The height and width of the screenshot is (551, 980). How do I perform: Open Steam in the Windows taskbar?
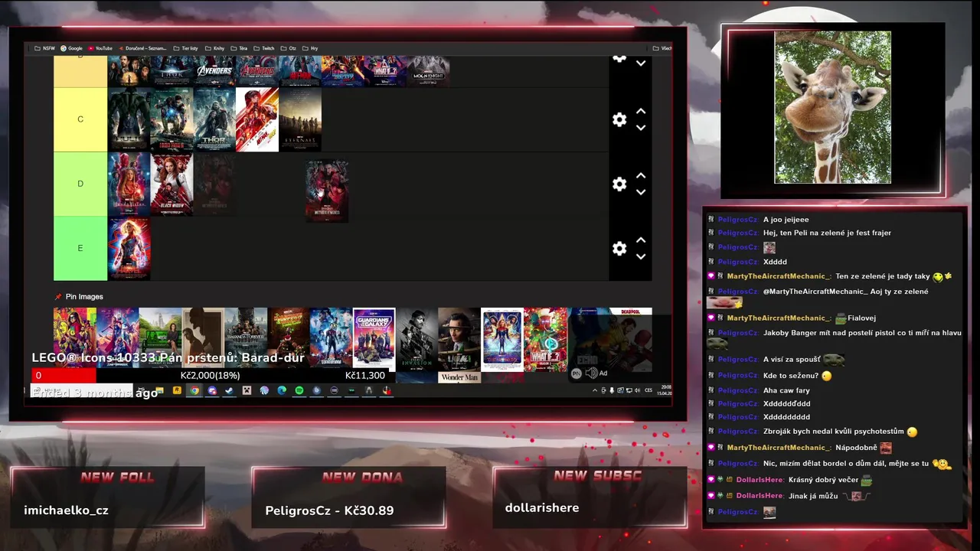(229, 390)
